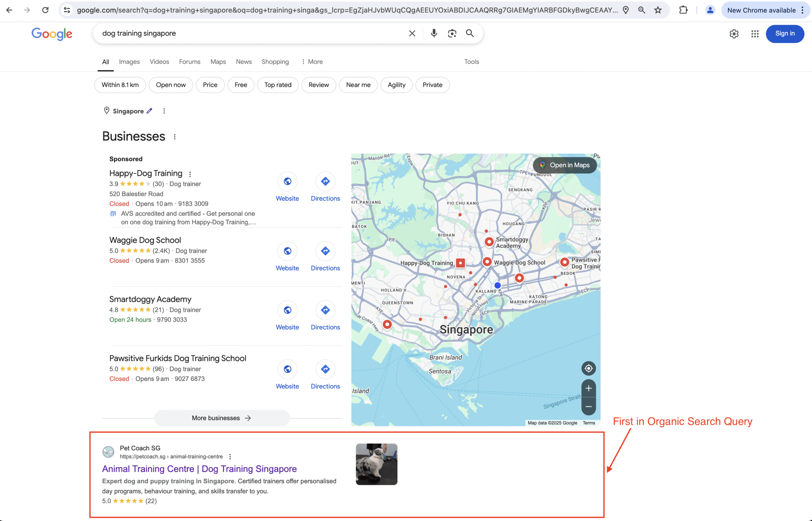Screen dimensions: 812x521
Task: Open Pet Coach SG's Animal Training Centre link
Action: click(199, 469)
